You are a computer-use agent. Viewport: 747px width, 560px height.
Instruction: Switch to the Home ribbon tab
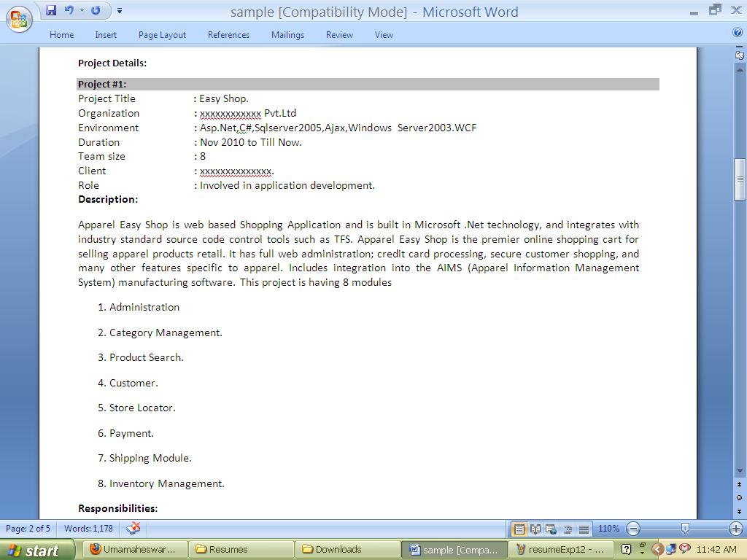pyautogui.click(x=62, y=35)
